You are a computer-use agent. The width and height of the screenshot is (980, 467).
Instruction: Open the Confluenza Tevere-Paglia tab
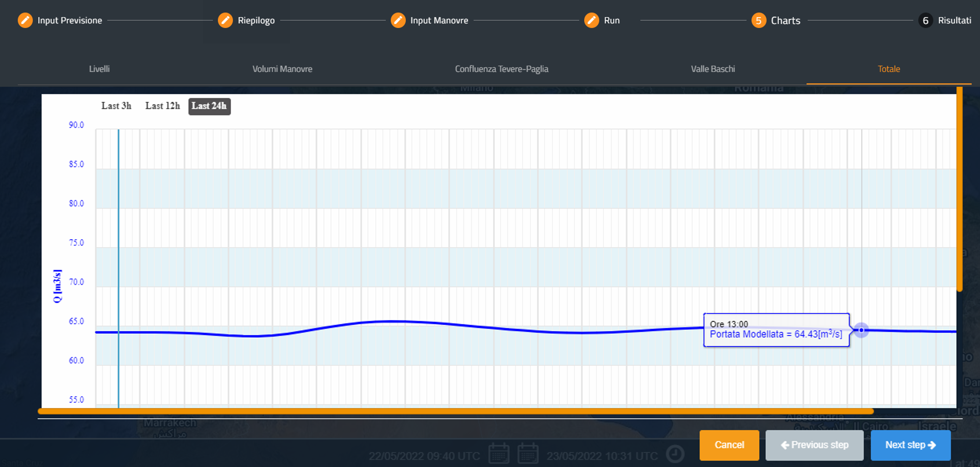click(x=501, y=69)
